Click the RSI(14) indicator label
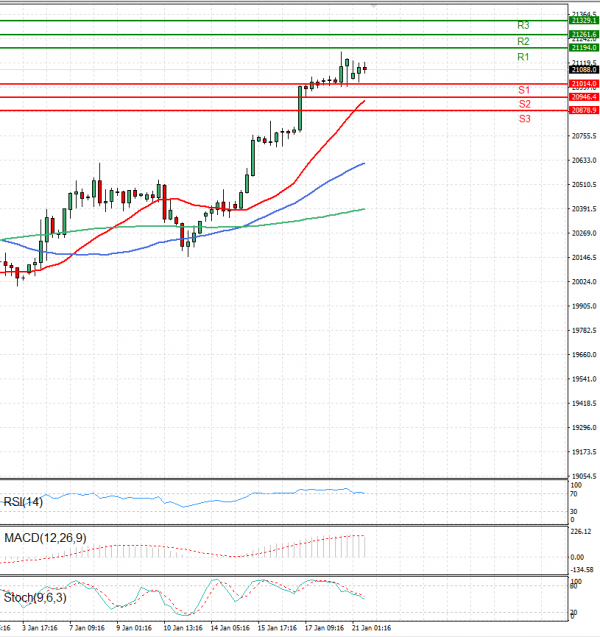 [x=23, y=502]
